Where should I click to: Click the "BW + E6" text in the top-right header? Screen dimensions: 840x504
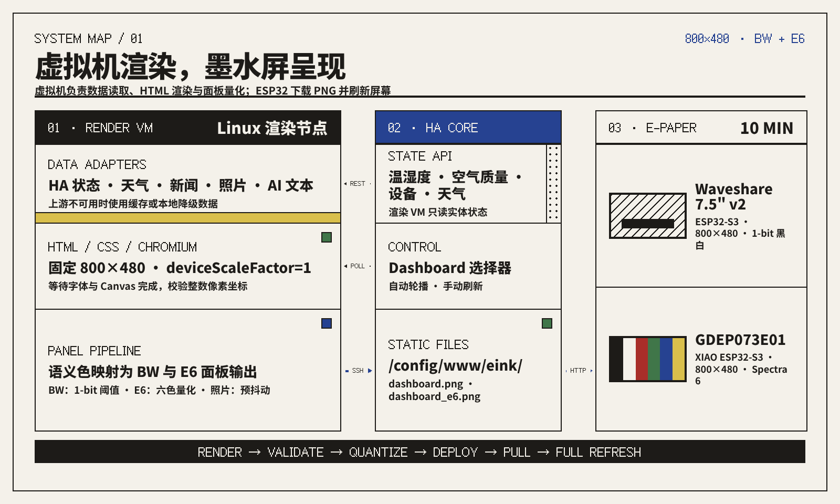[780, 39]
